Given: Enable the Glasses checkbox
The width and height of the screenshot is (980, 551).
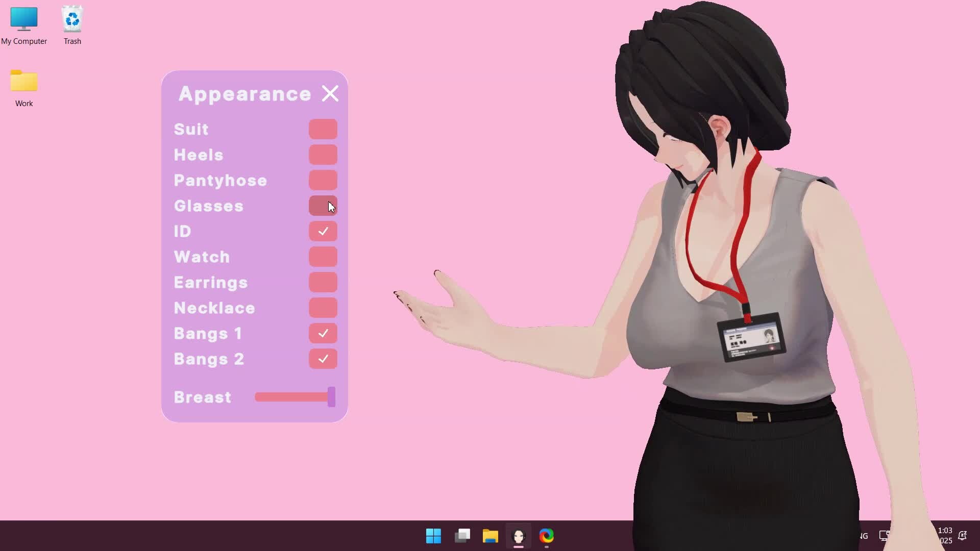Looking at the screenshot, I should [x=323, y=206].
